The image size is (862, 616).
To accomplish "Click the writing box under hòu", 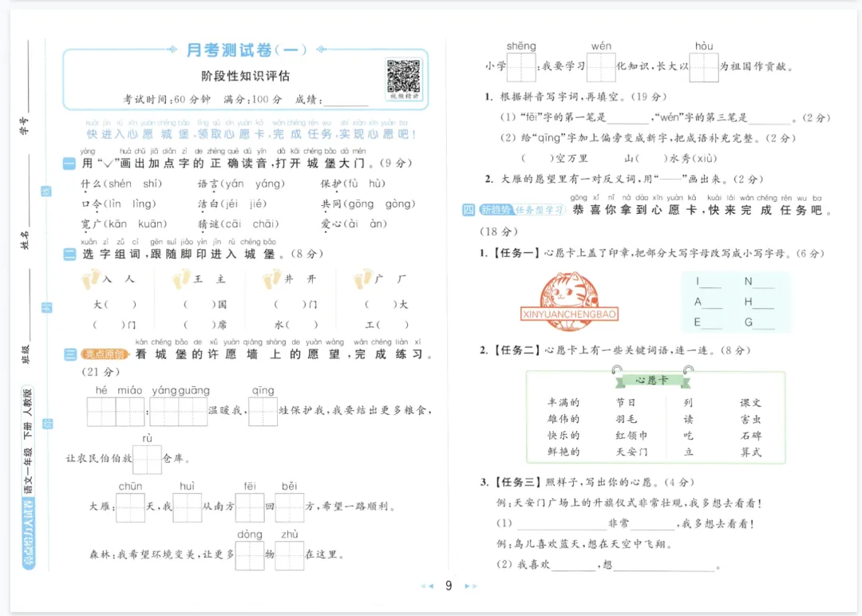I will (x=704, y=67).
